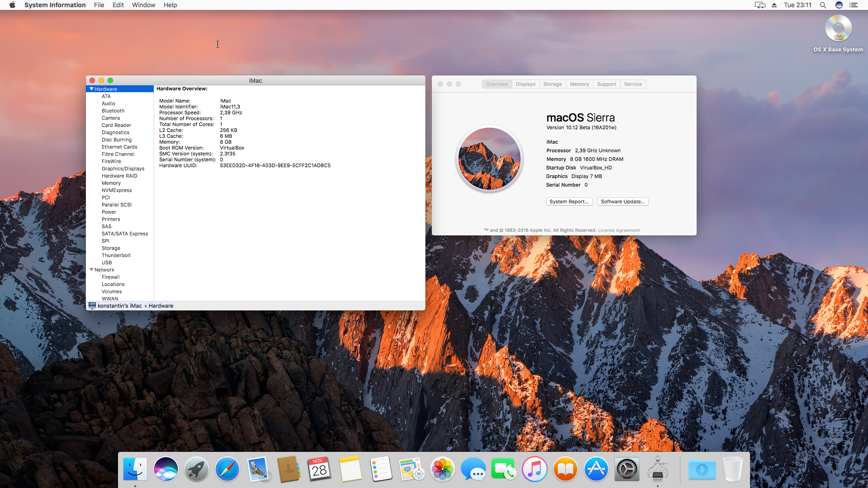Click the Overview tab in About This Mac
This screenshot has height=488, width=868.
tap(497, 84)
